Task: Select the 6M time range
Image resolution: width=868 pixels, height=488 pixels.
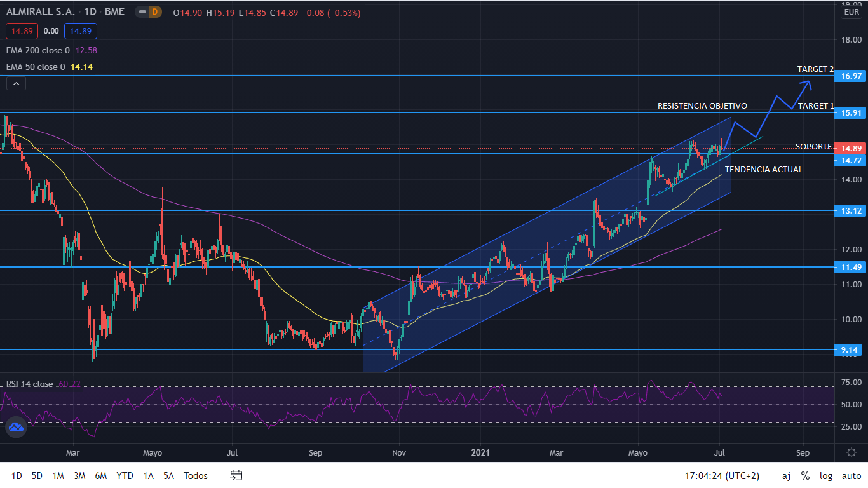Action: coord(100,476)
